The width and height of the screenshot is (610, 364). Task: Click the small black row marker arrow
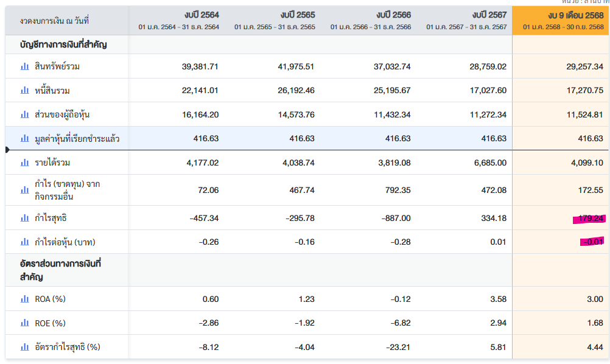click(7, 149)
